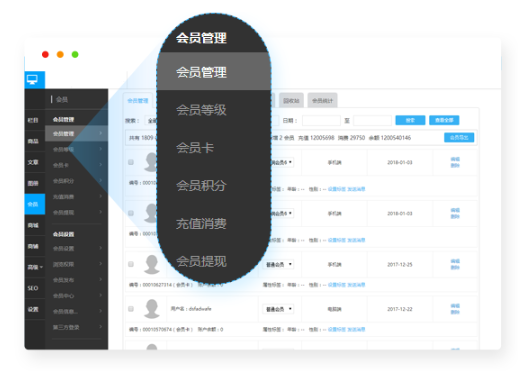This screenshot has height=371, width=527.
Task: Click 设置标签 for member 00010570674
Action: (x=337, y=330)
